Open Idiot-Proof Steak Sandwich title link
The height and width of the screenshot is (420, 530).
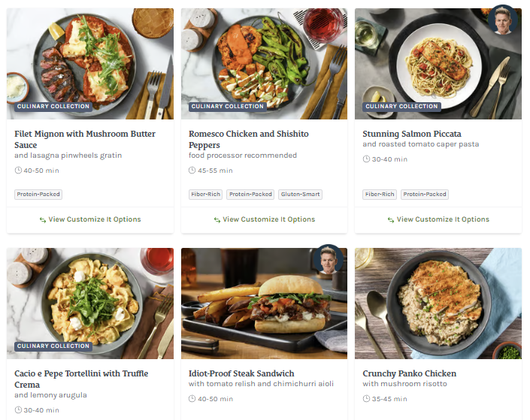coord(241,373)
